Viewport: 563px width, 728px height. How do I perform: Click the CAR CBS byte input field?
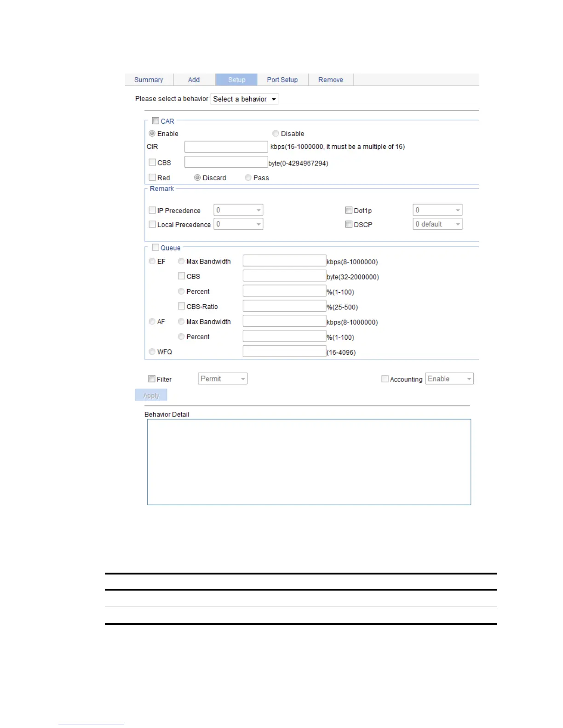(226, 162)
